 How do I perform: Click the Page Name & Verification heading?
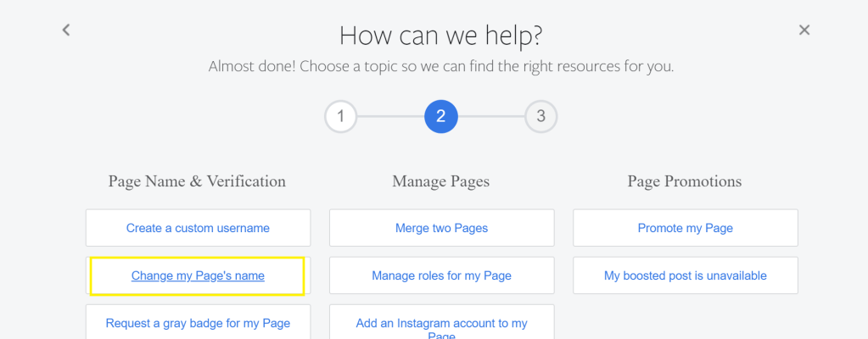197,181
